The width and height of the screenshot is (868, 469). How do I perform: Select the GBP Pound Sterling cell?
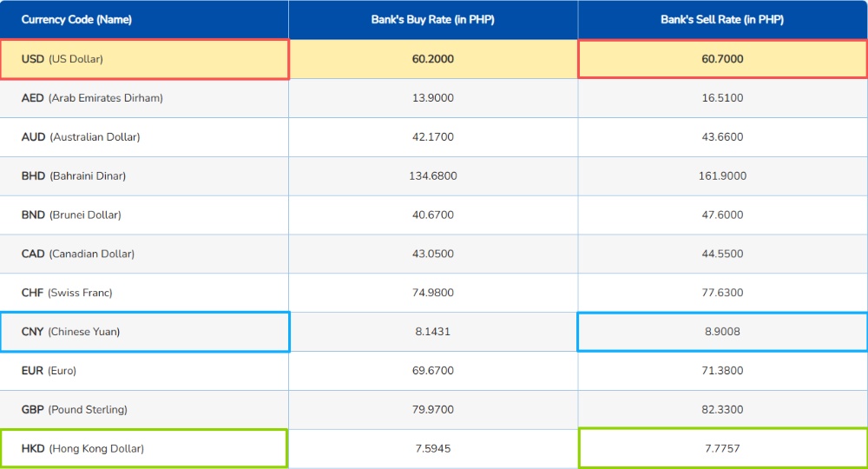[74, 410]
